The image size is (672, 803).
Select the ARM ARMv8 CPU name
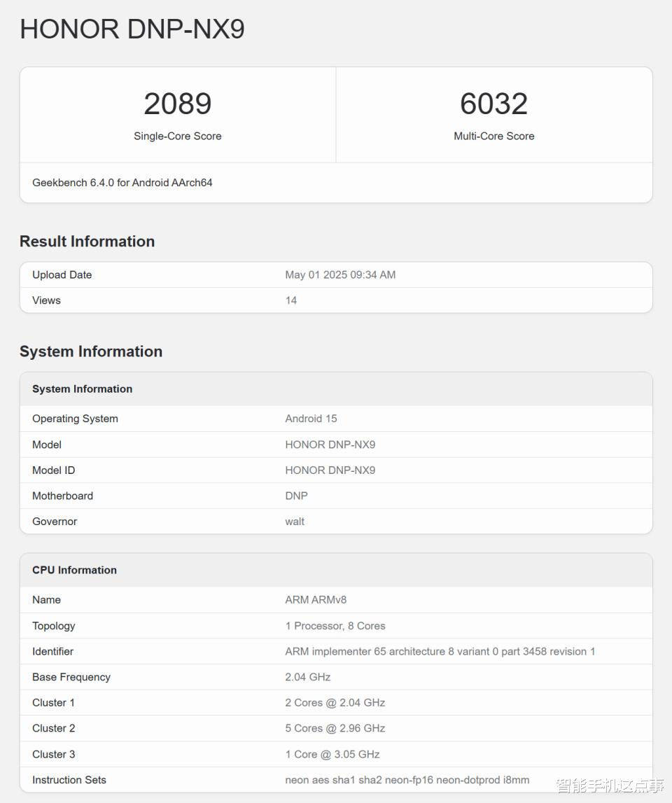click(316, 600)
